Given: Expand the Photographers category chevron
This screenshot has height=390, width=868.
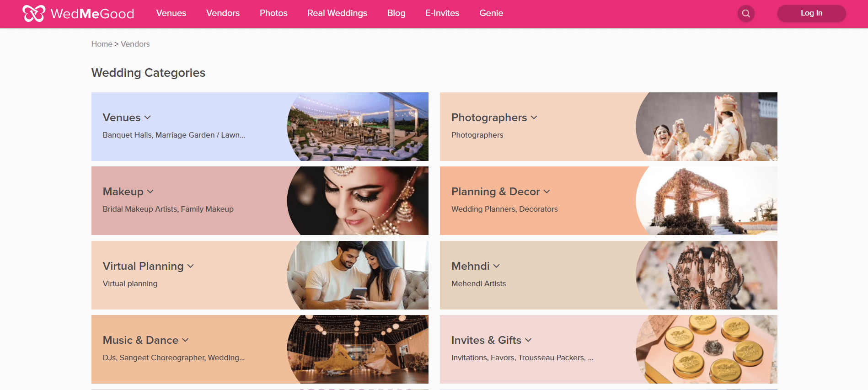Looking at the screenshot, I should 534,118.
